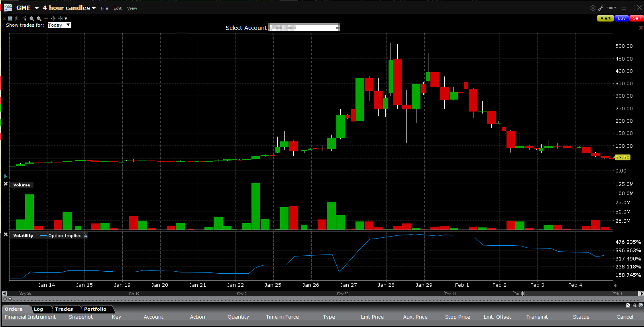
Task: Click the timeline scrollbar left arrow
Action: coord(4,294)
